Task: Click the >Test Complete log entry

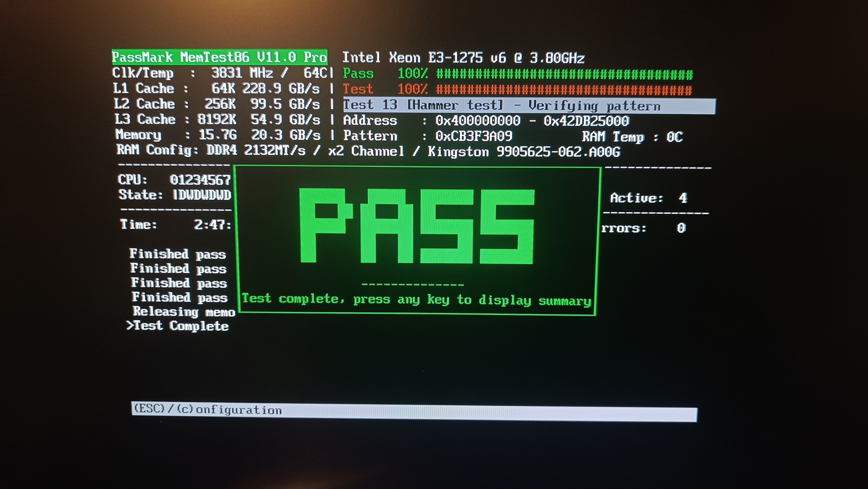Action: pyautogui.click(x=177, y=326)
